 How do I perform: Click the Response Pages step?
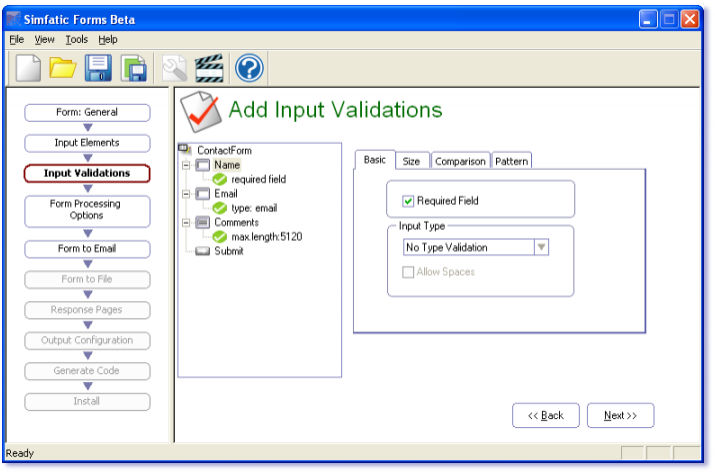tap(87, 310)
